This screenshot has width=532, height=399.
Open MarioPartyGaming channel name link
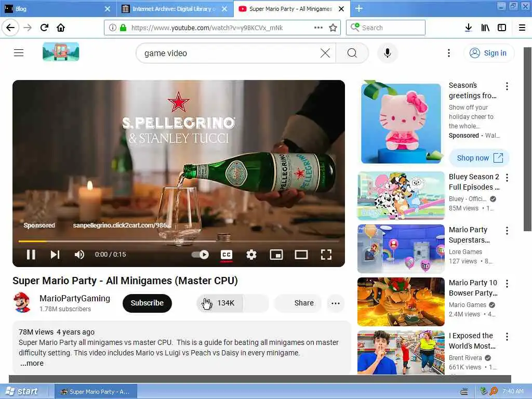(75, 298)
